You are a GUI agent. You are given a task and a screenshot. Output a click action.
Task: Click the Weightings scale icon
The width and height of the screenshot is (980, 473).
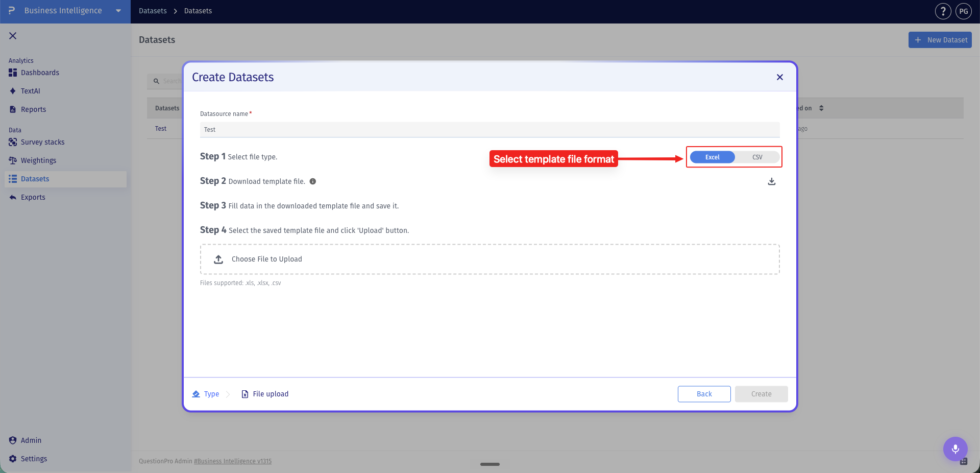click(13, 160)
